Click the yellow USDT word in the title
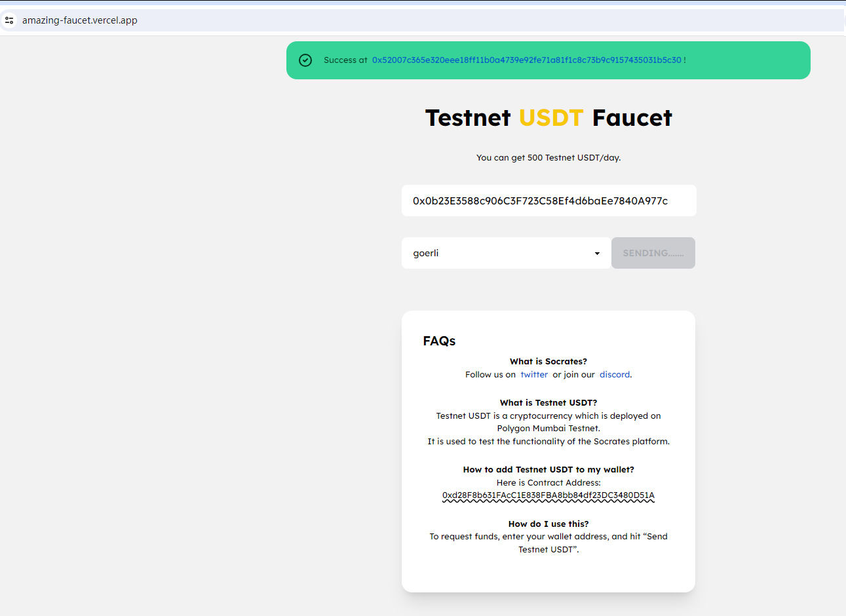Screen dimensions: 846x616 pyautogui.click(x=550, y=118)
